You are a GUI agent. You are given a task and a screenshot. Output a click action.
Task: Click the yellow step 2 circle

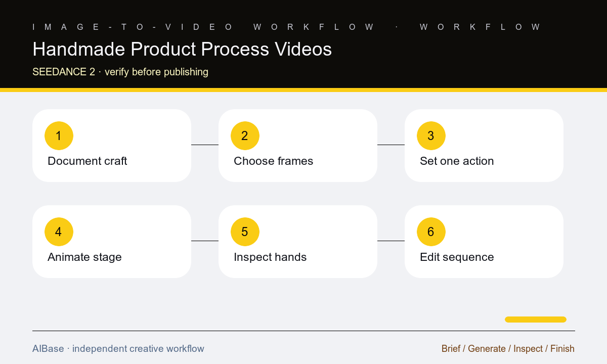pyautogui.click(x=245, y=135)
